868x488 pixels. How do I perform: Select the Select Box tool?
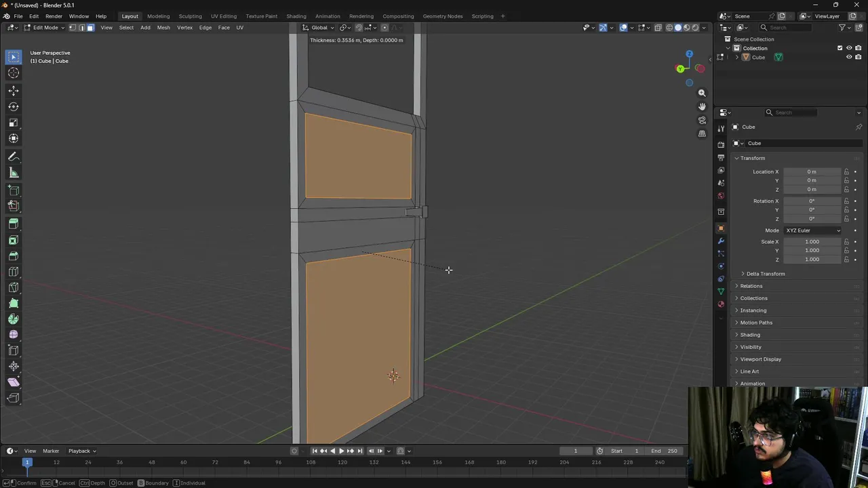(14, 57)
